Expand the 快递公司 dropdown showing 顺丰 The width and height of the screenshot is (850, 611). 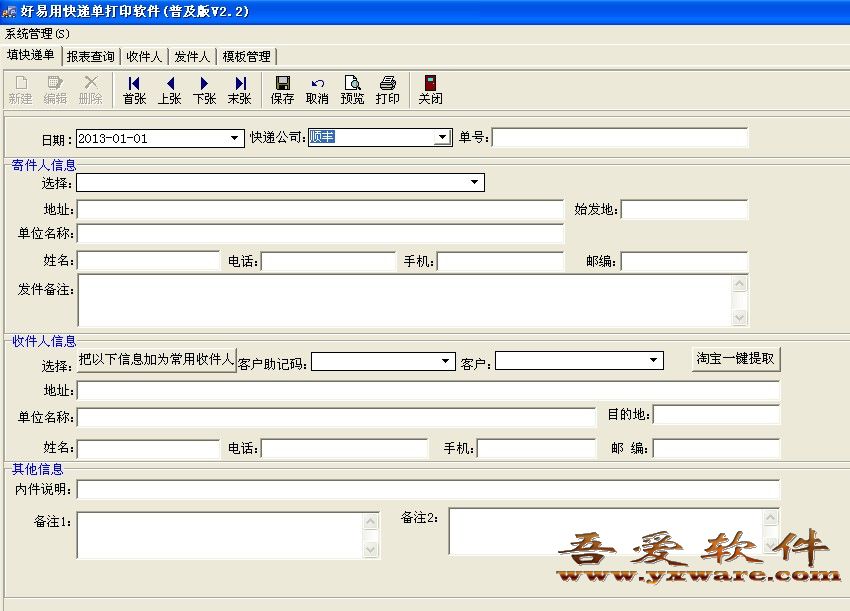443,137
